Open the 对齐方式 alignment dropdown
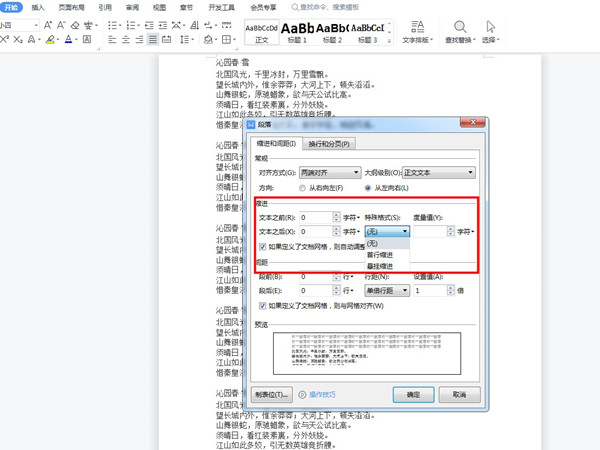Image resolution: width=600 pixels, height=450 pixels. click(329, 172)
